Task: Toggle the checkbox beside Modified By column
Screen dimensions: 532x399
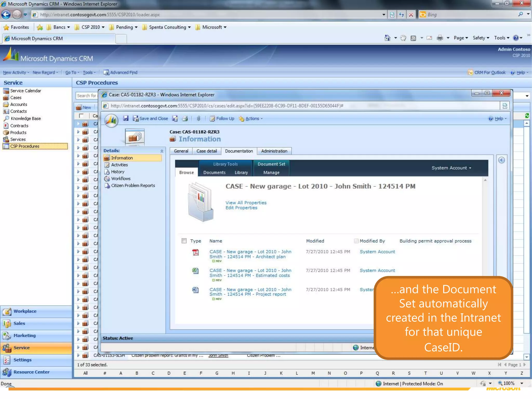Action: point(356,241)
